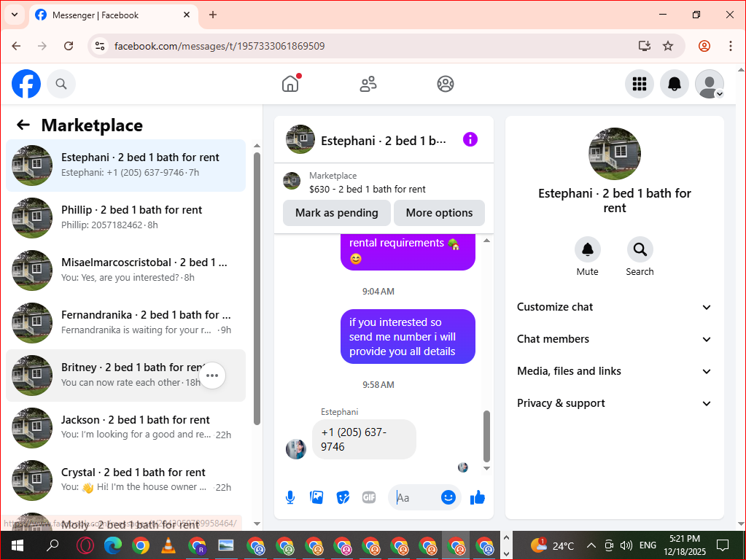Open Phillip conversation in list
Screen dimensions: 746x560
pyautogui.click(x=126, y=217)
